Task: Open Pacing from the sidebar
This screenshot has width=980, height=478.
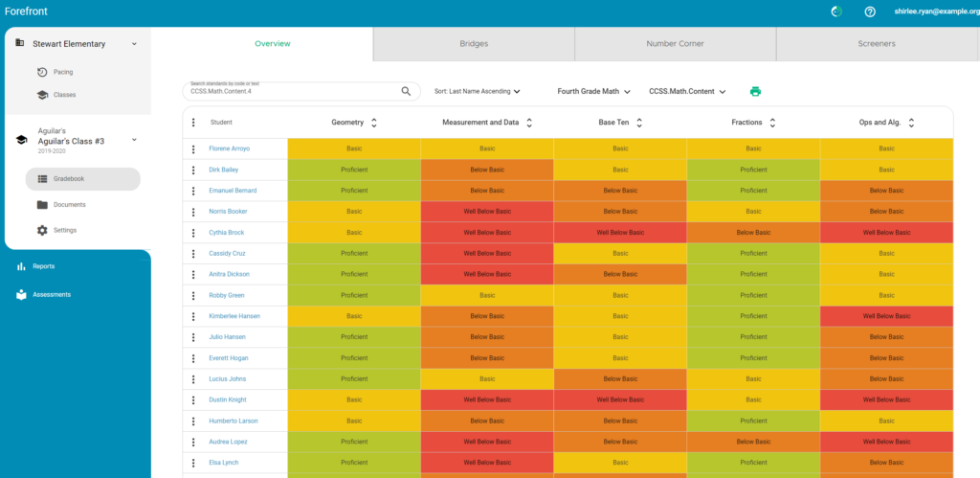Action: (62, 72)
